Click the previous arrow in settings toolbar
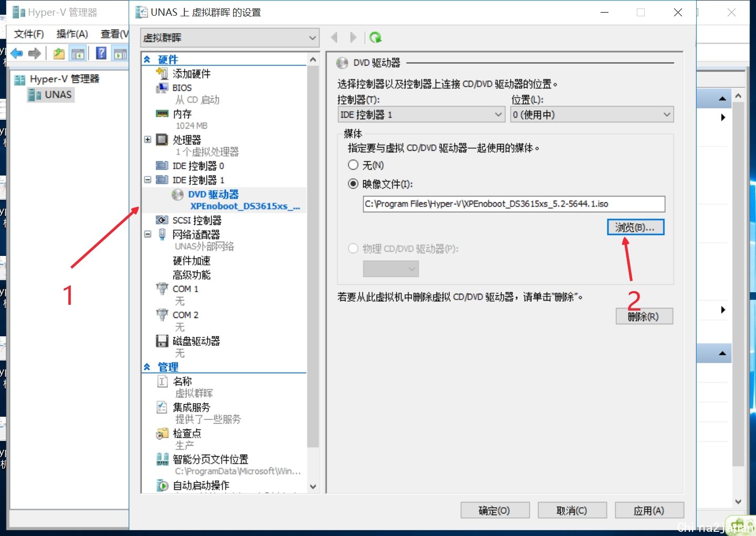The width and height of the screenshot is (756, 536). point(334,37)
